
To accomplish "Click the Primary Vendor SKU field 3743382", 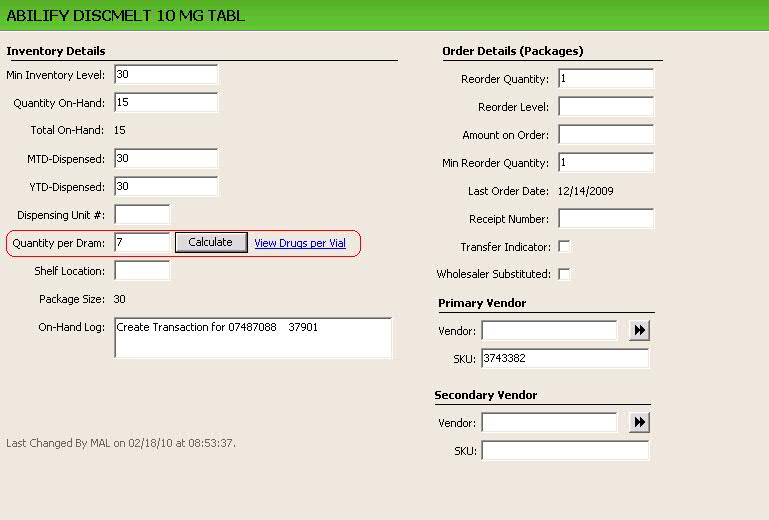I will pyautogui.click(x=565, y=358).
